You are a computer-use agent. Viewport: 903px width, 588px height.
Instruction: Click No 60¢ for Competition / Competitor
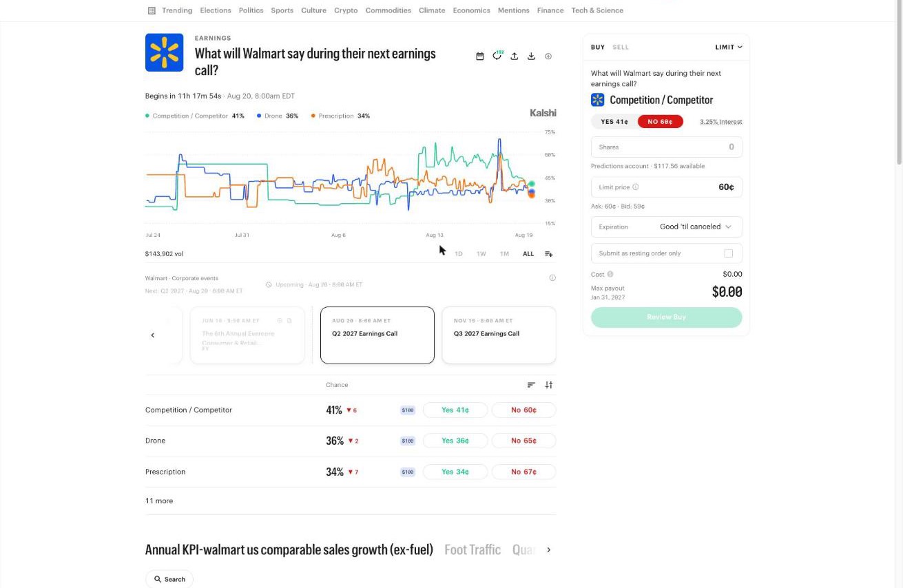523,410
